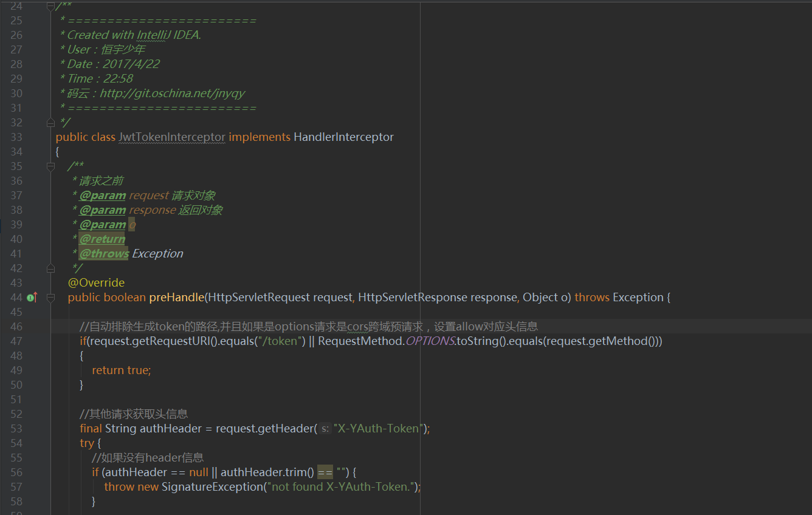Click the 'Time : 22:58' comment
This screenshot has height=515, width=812.
click(100, 79)
